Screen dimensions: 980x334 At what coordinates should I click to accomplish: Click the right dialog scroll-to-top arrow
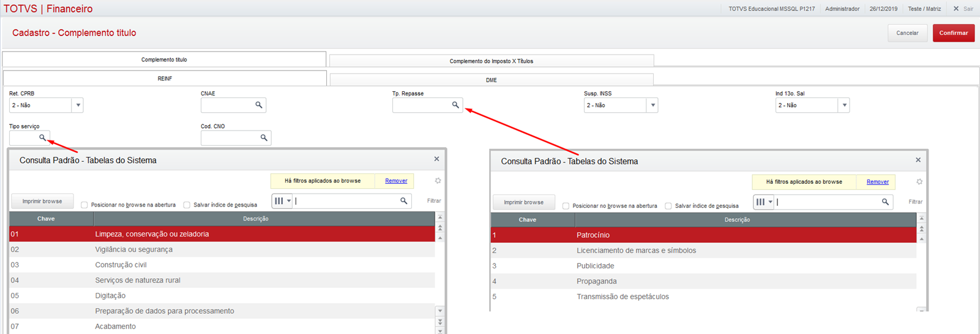(x=922, y=219)
